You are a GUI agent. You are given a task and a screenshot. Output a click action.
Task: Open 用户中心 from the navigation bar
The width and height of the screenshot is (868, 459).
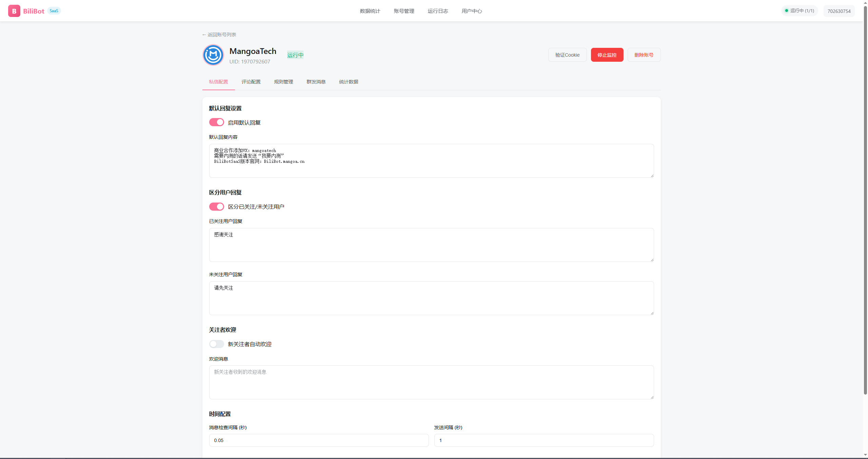coord(472,11)
